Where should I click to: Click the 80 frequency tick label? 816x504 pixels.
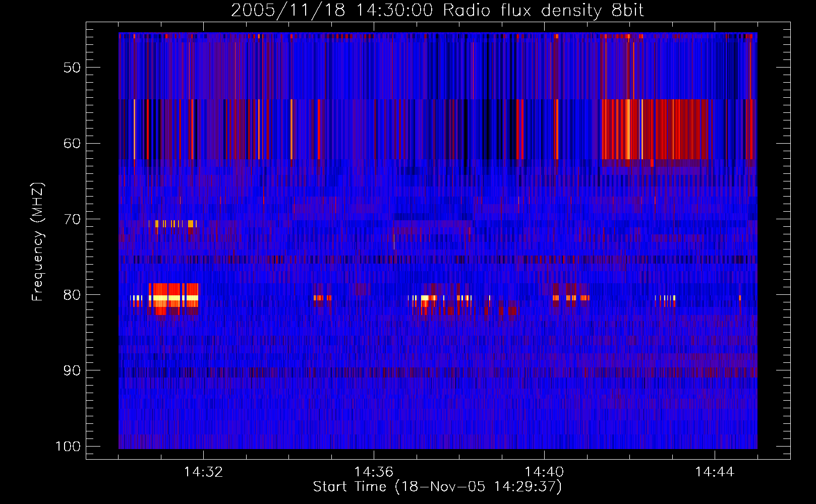(72, 295)
